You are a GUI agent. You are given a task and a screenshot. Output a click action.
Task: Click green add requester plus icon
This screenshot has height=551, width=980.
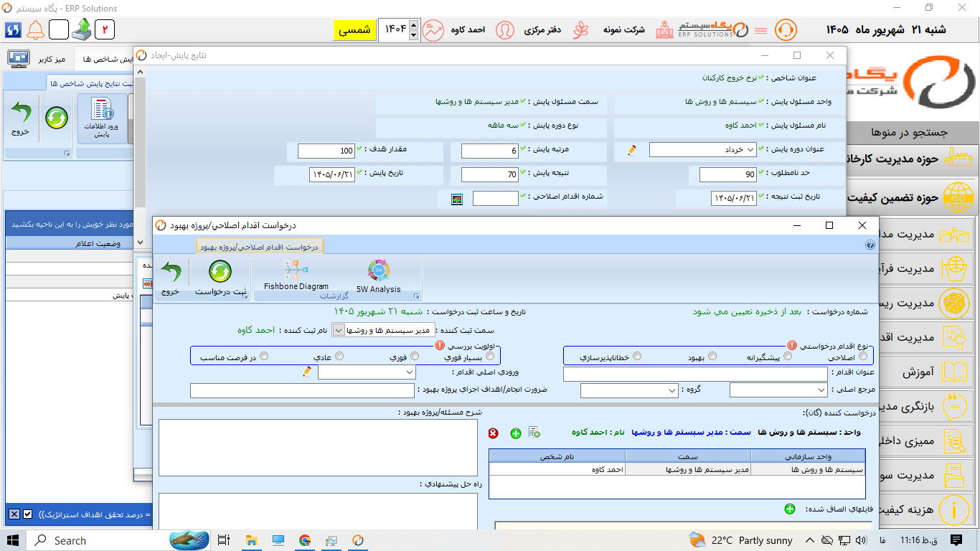point(515,433)
